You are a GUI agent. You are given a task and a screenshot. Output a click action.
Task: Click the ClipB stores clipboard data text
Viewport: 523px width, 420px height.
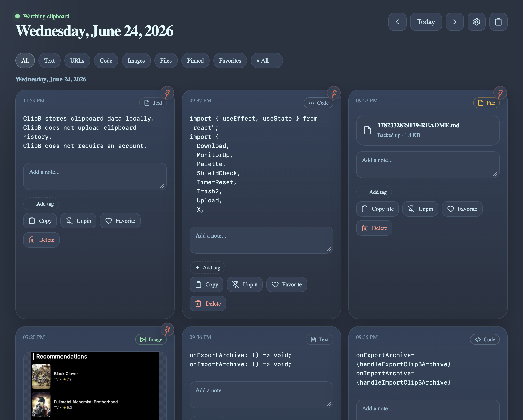[x=89, y=132]
